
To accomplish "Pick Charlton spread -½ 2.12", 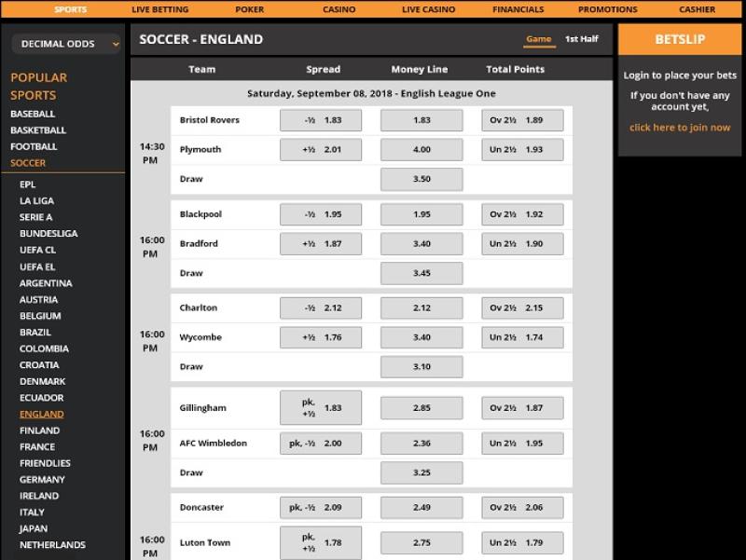I will tap(320, 308).
